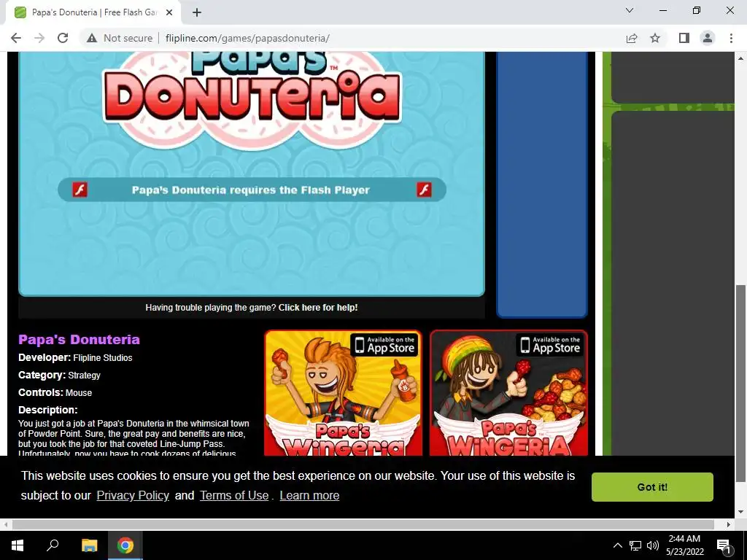Open the taskbar clock and date
This screenshot has width=747, height=560.
tap(684, 545)
